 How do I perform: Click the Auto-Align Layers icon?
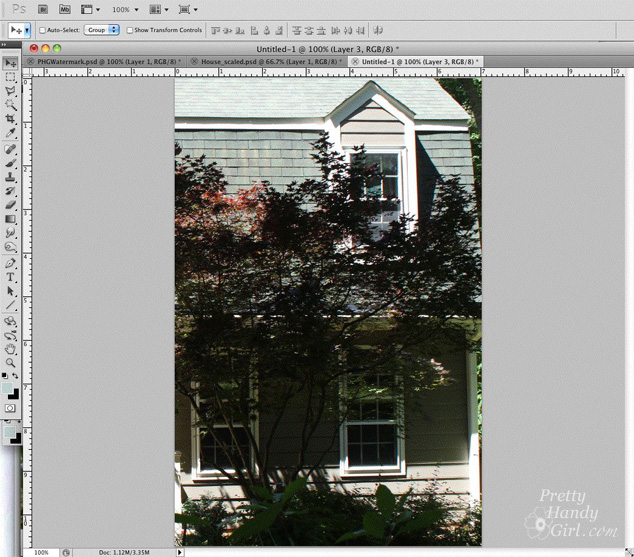[x=378, y=30]
